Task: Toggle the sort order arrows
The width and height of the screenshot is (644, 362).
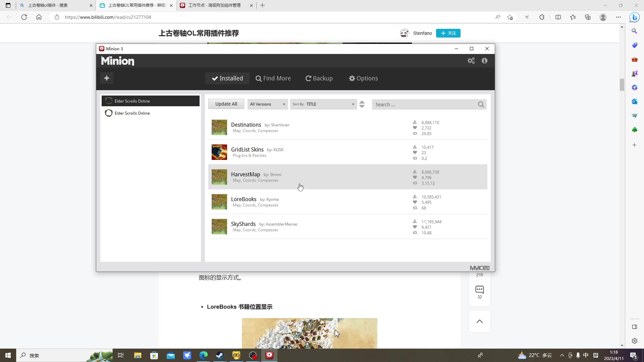Action: coord(362,104)
